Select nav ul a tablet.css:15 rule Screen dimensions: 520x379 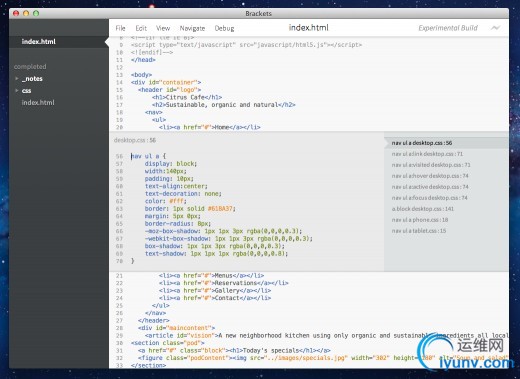click(x=419, y=231)
